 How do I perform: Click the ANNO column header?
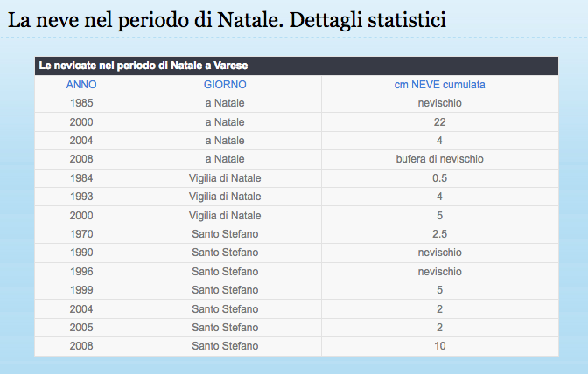click(x=81, y=85)
